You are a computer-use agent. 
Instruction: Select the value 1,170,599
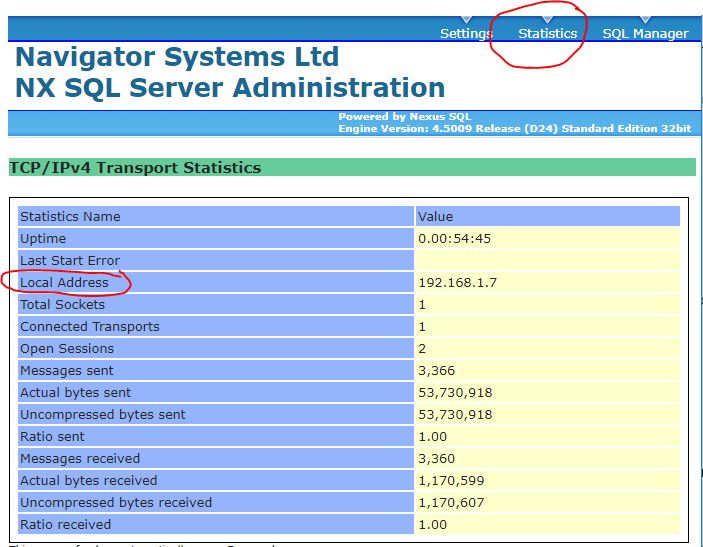[451, 480]
